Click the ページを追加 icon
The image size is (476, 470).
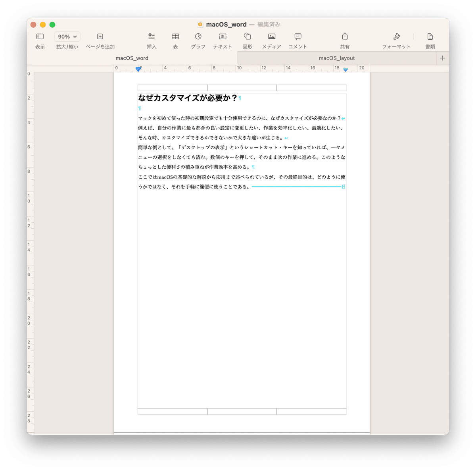pyautogui.click(x=100, y=37)
